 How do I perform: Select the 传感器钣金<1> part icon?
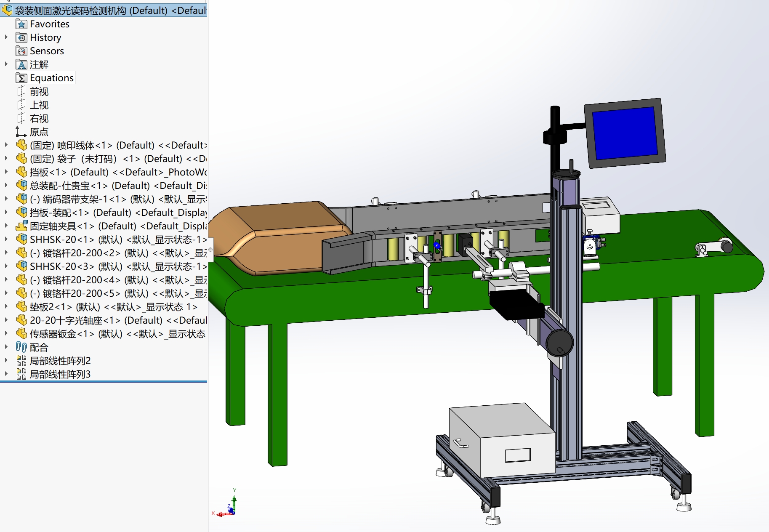[x=21, y=334]
